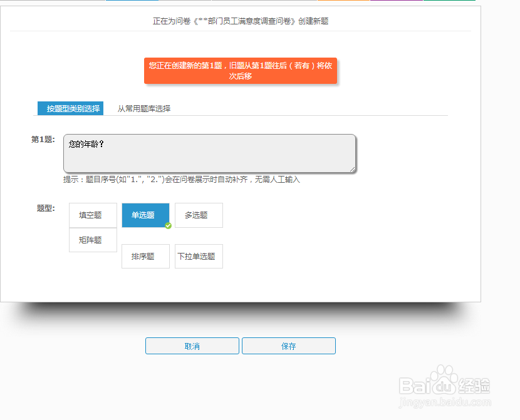Select 多选题 (multiple choice) question type
Image resolution: width=520 pixels, height=420 pixels.
click(198, 215)
